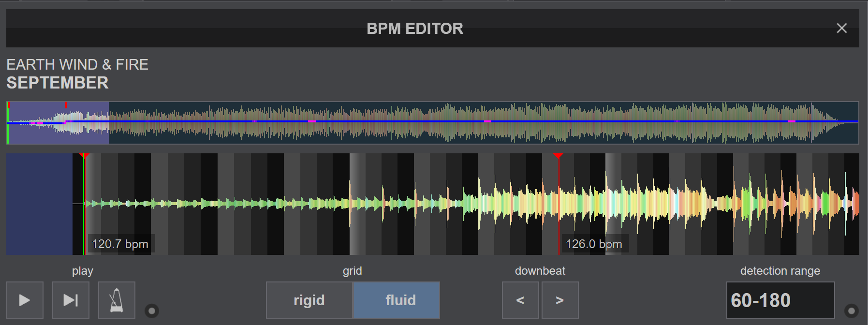868x325 pixels.
Task: Click the dark blue area before the track start
Action: point(39,204)
